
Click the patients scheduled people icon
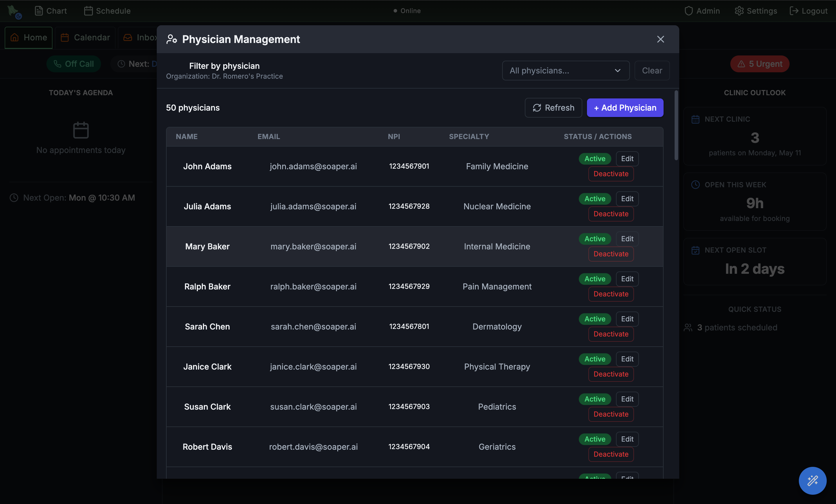coord(688,327)
